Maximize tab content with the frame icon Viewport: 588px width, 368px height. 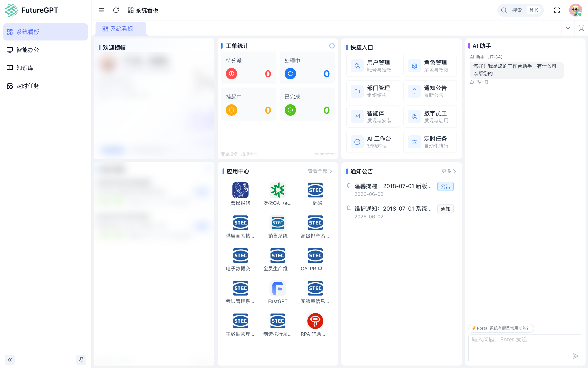581,28
